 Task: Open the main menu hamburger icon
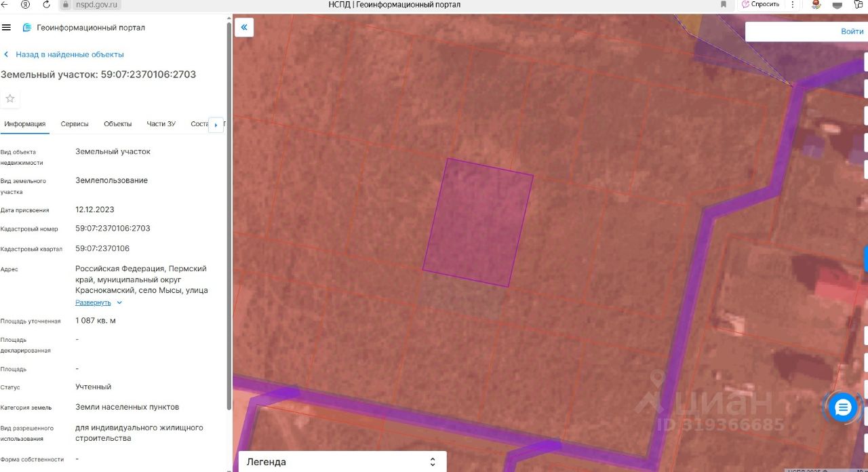(x=7, y=28)
